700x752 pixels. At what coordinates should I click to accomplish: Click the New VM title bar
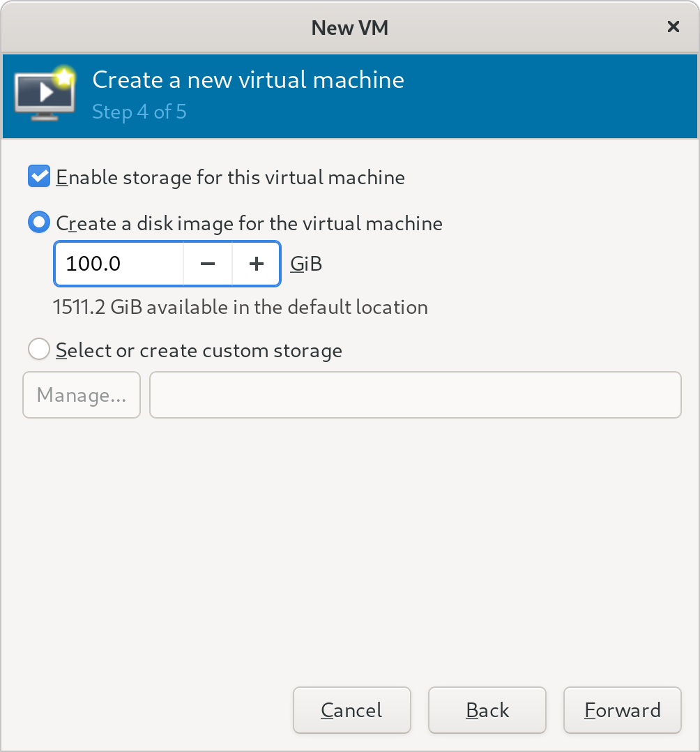(350, 27)
